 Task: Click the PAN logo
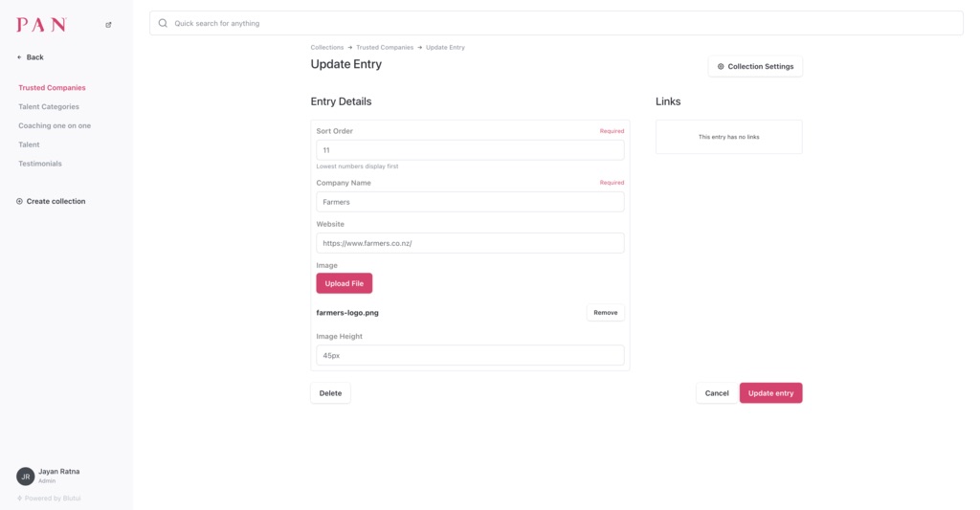[41, 24]
